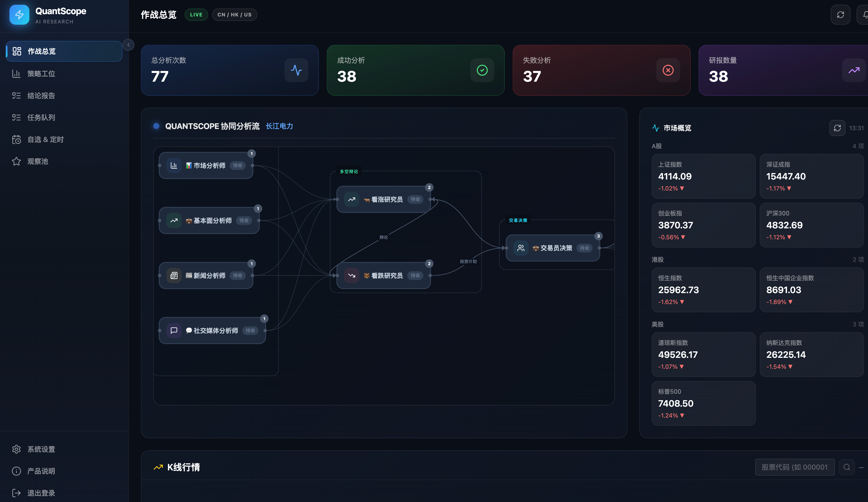Open the 沪深300 4832.69 card
The height and width of the screenshot is (502, 868).
812,225
